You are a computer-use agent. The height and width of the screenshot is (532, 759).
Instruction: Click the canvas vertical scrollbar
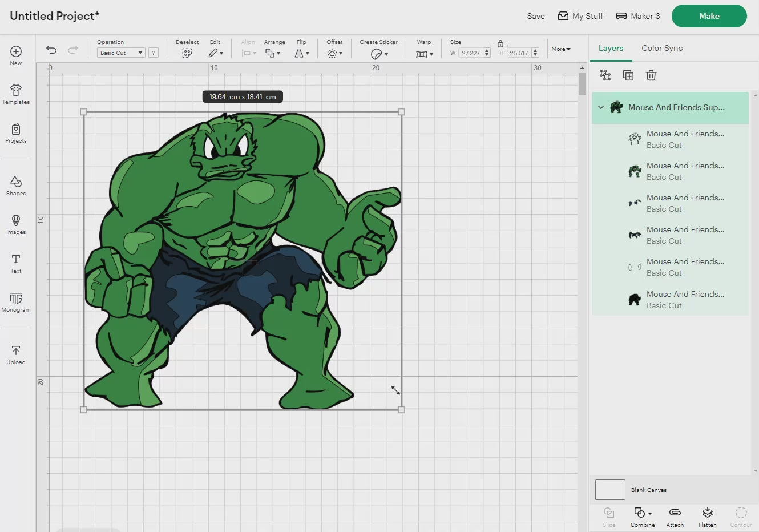coord(582,86)
